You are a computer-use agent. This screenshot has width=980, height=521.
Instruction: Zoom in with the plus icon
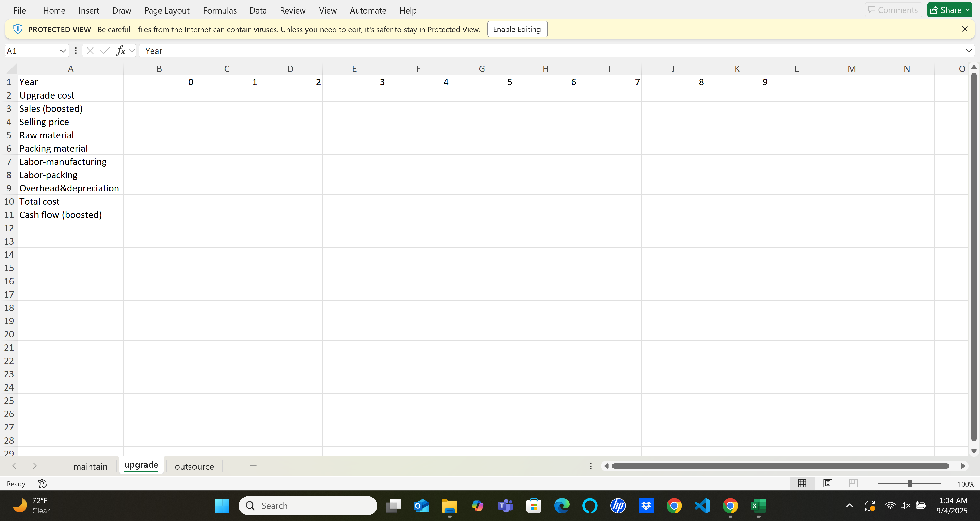pos(947,483)
